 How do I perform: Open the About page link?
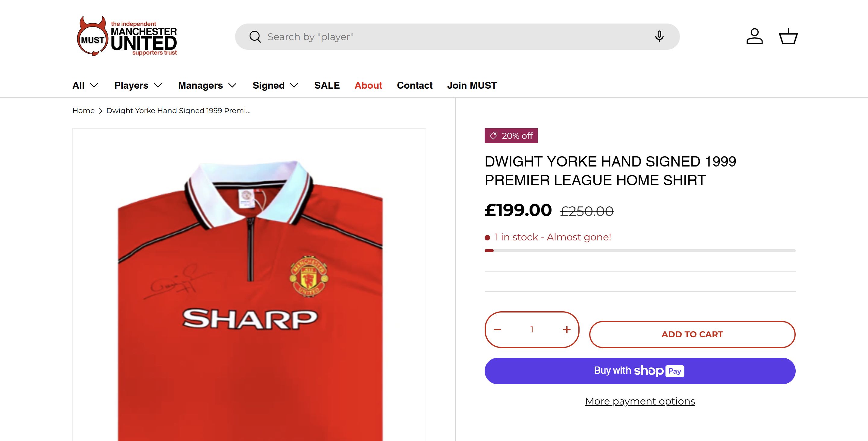pos(368,85)
